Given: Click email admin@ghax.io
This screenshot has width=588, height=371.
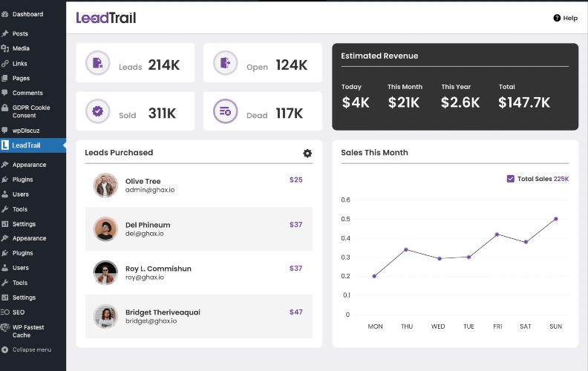Looking at the screenshot, I should (x=150, y=190).
